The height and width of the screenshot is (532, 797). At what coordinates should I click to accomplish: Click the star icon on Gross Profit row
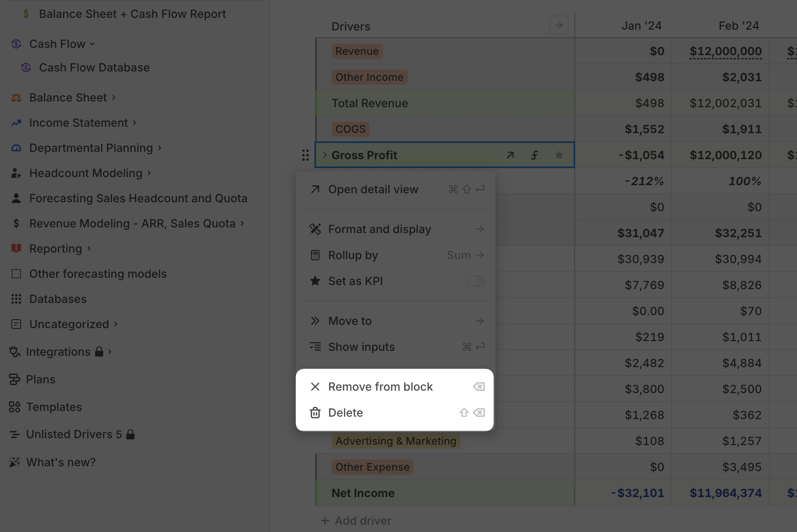click(x=559, y=155)
